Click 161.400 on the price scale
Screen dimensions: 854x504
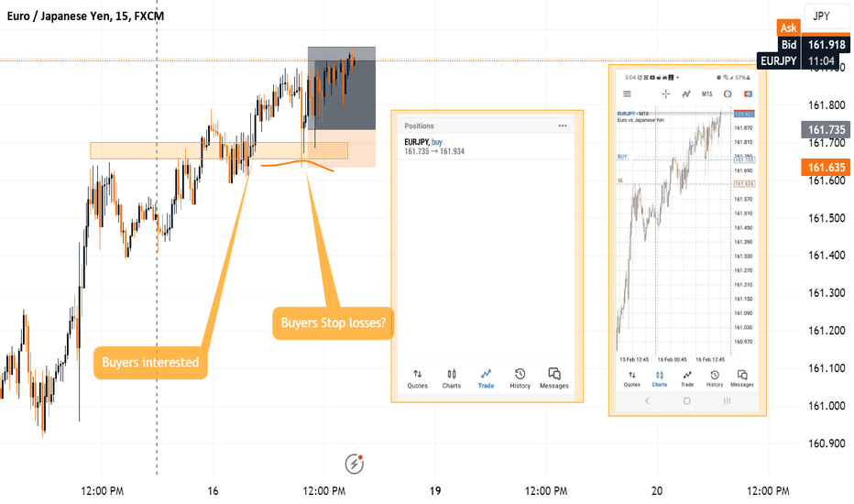827,255
